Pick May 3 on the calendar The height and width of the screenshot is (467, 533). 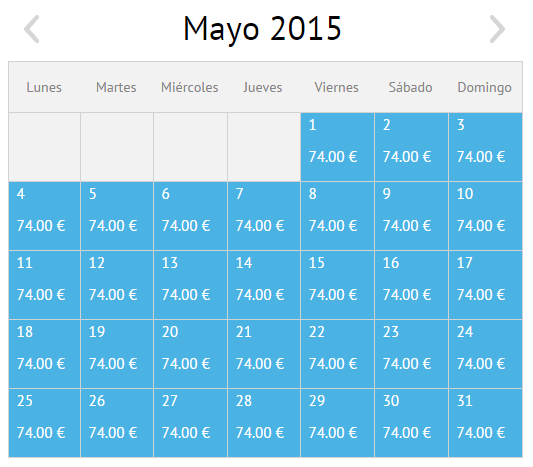[x=486, y=147]
